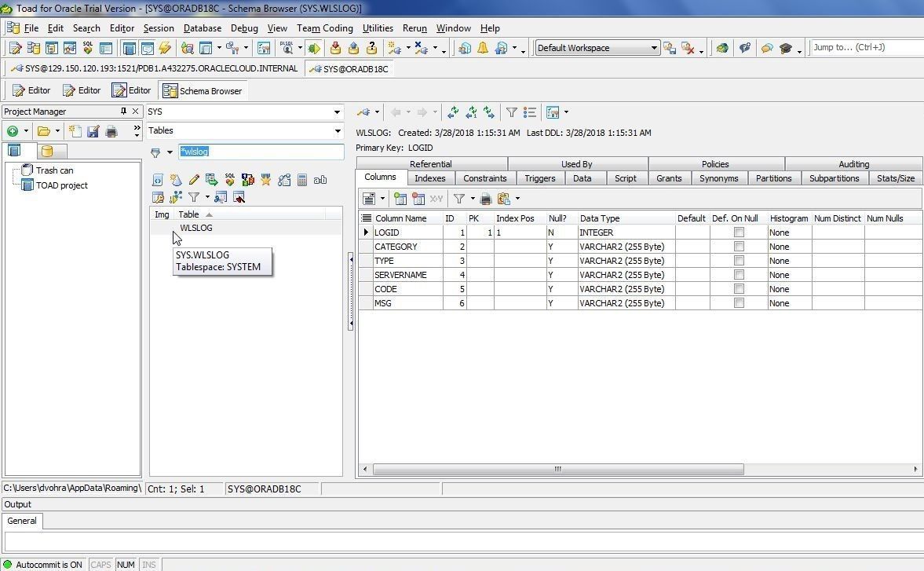Expand the PL/SQL debugger dropdown arrow

coord(300,49)
